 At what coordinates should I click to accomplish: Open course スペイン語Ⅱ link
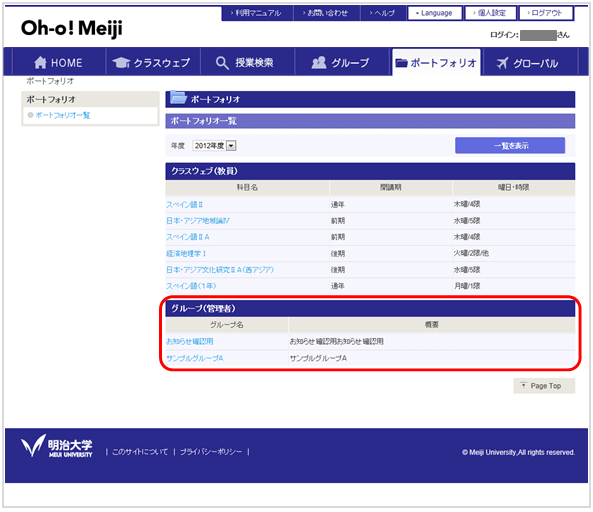coord(185,205)
